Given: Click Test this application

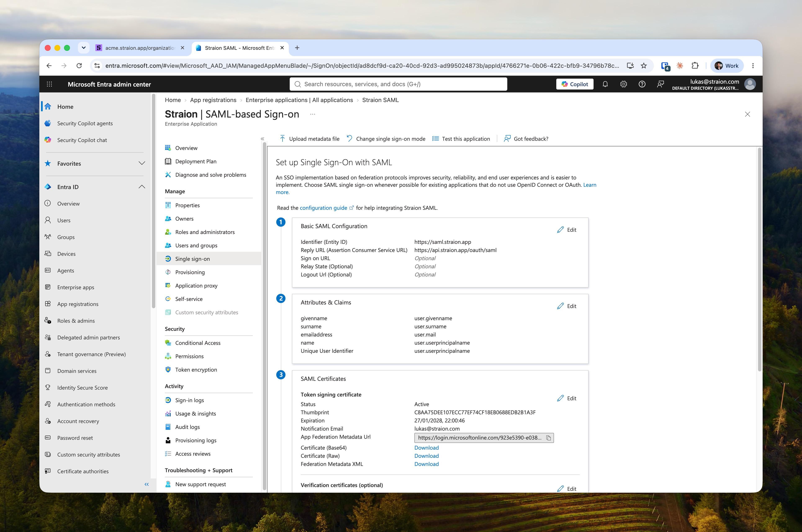Looking at the screenshot, I should coord(461,139).
